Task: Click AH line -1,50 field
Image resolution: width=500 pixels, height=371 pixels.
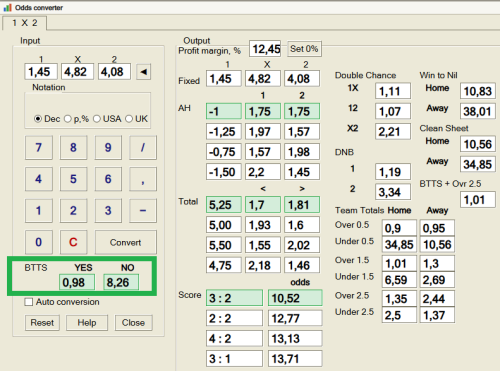Action: tap(224, 172)
